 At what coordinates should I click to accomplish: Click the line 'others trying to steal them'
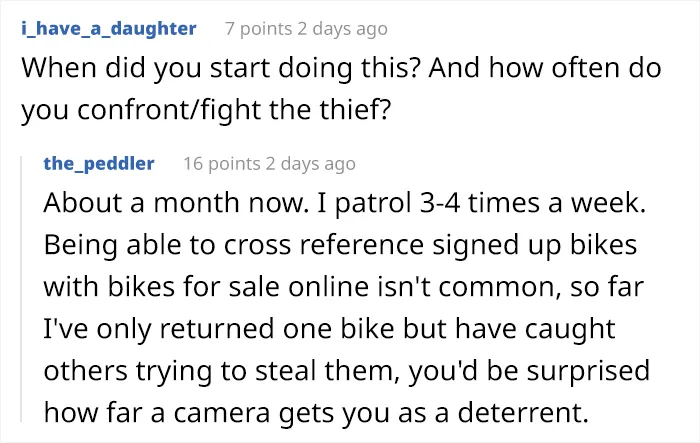point(346,371)
